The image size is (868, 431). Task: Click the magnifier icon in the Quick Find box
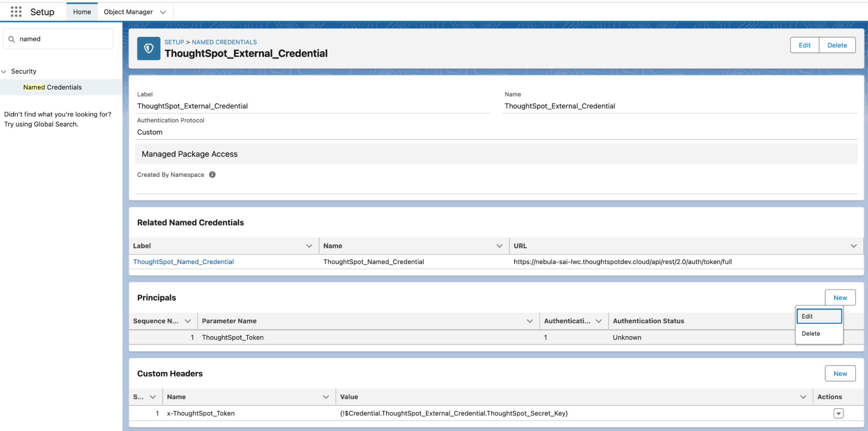12,39
